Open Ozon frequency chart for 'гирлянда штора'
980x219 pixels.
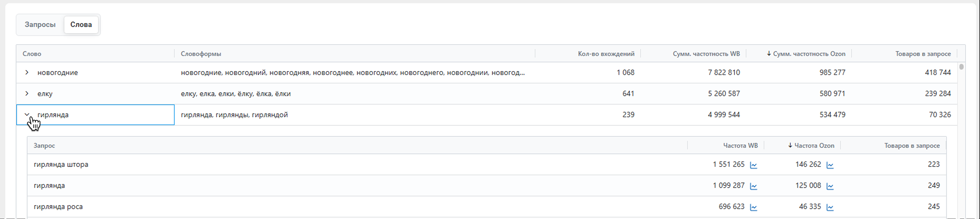point(830,165)
